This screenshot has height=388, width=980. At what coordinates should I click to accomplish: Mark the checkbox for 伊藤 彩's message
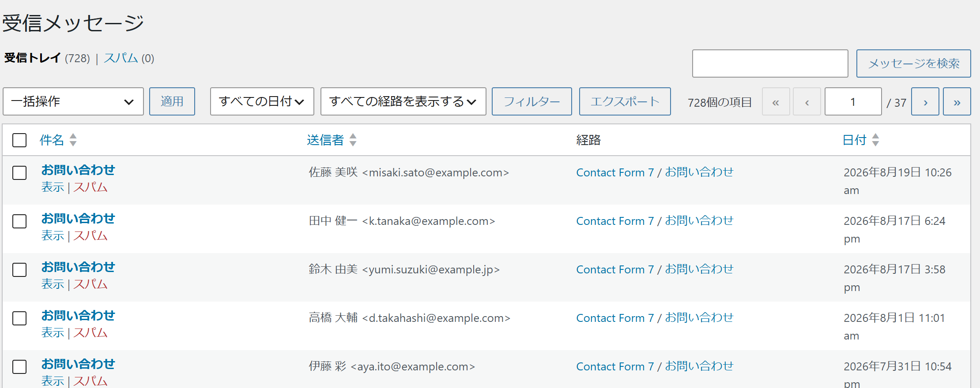click(19, 367)
